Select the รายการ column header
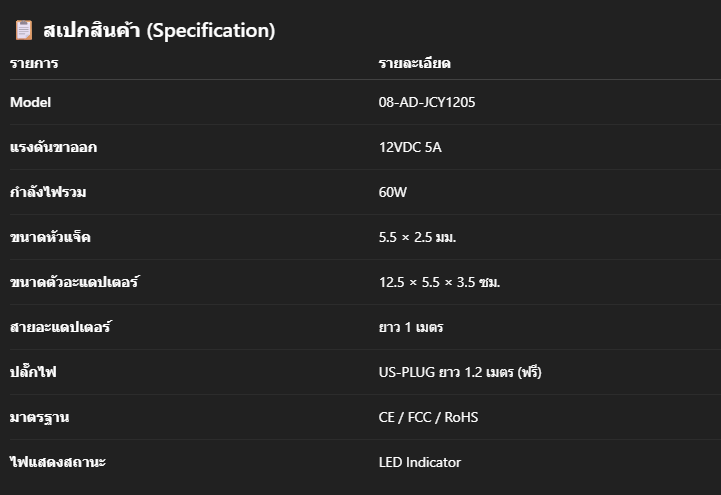This screenshot has height=495, width=721. click(x=34, y=63)
